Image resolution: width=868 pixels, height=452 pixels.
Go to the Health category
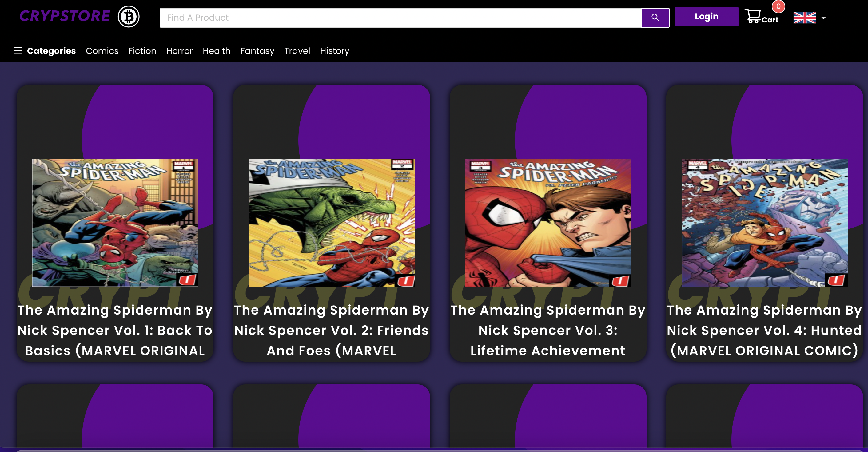coord(216,51)
